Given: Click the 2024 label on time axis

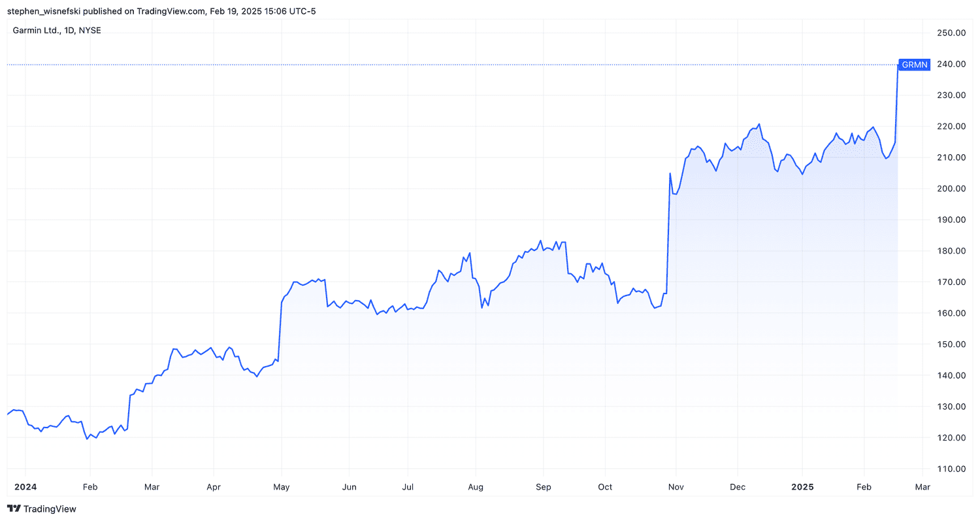Looking at the screenshot, I should point(25,487).
